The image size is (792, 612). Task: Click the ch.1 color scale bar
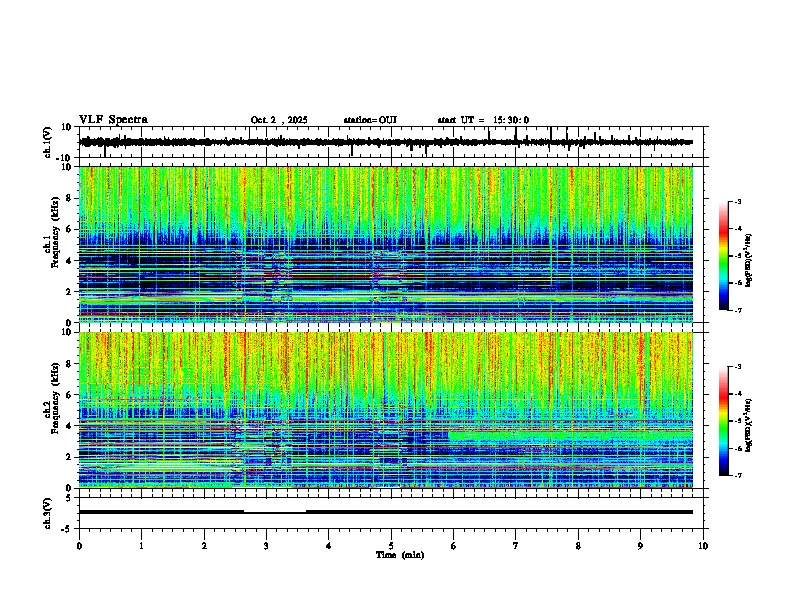[x=724, y=256]
